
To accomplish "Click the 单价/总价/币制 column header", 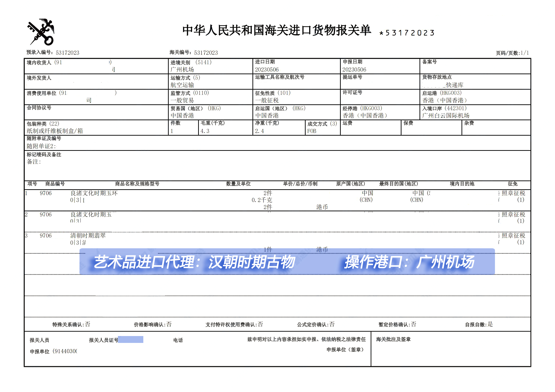I will [300, 184].
